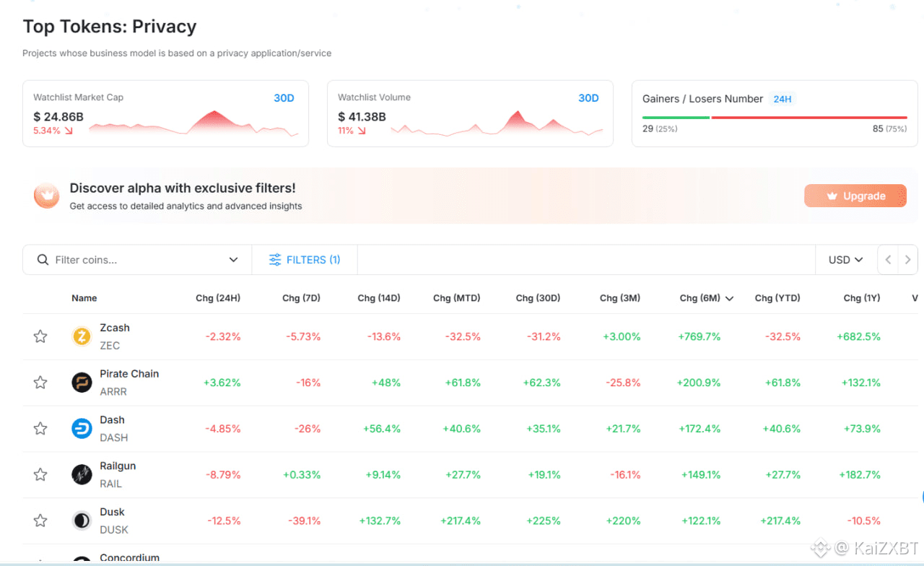The image size is (924, 566).
Task: Open the USD currency dropdown
Action: click(x=846, y=260)
